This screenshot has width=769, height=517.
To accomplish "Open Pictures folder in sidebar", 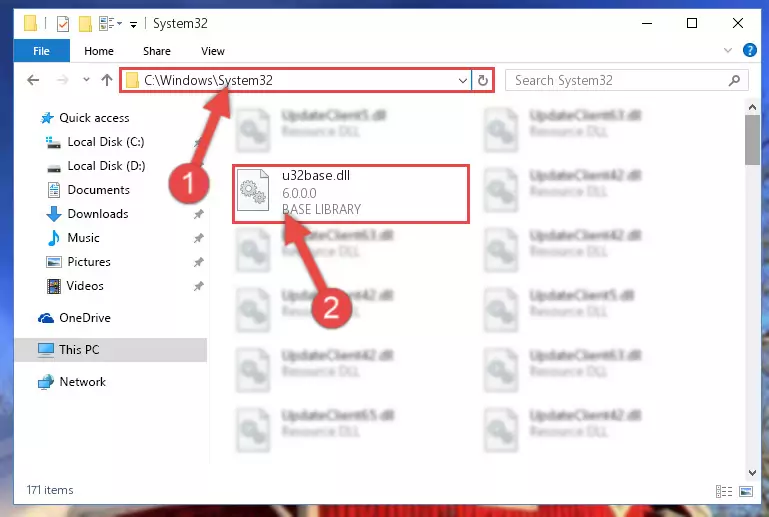I will pyautogui.click(x=89, y=262).
